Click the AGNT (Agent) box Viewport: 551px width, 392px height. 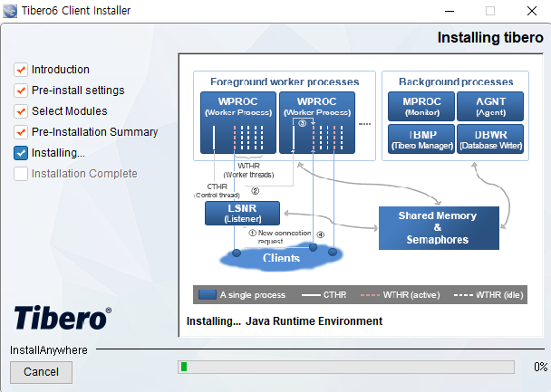point(490,106)
